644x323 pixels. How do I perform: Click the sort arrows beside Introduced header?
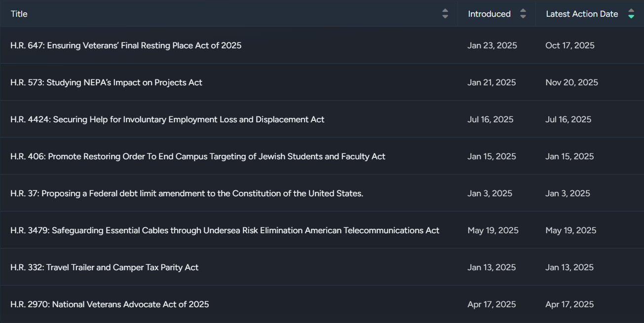[523, 14]
